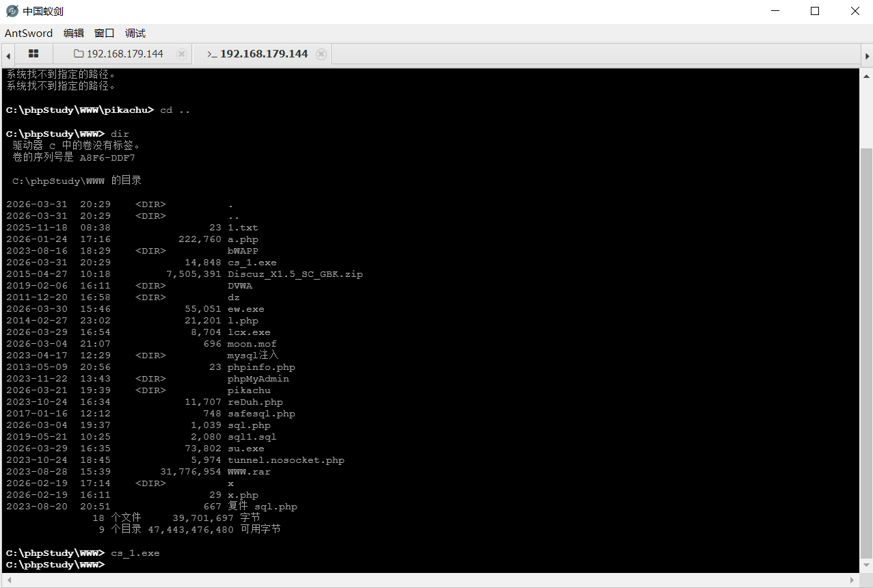Click the 复件 sql.php file name
The image size is (873, 588).
point(263,507)
